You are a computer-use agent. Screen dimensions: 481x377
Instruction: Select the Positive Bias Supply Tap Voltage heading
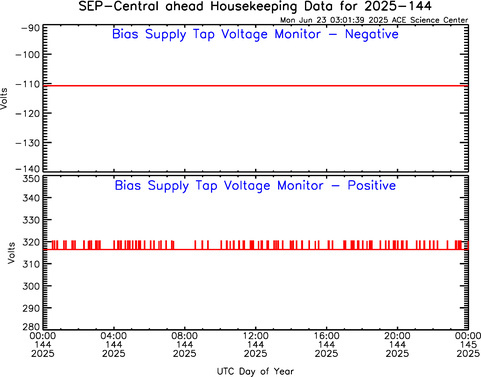255,186
